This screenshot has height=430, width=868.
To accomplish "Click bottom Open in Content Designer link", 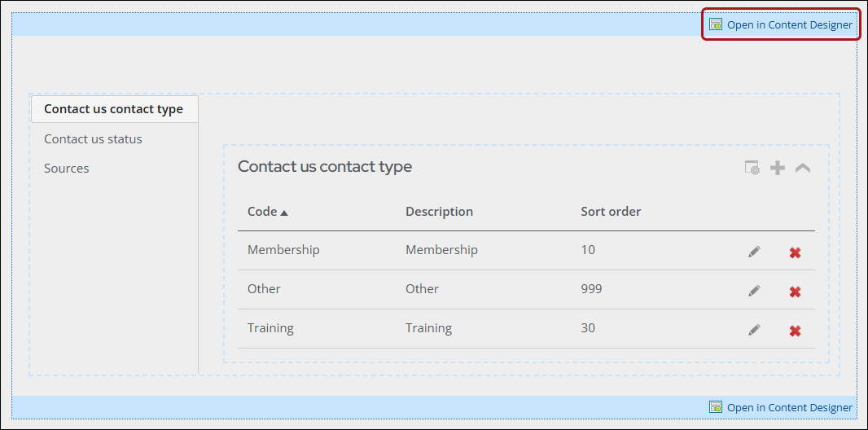I will pyautogui.click(x=789, y=407).
